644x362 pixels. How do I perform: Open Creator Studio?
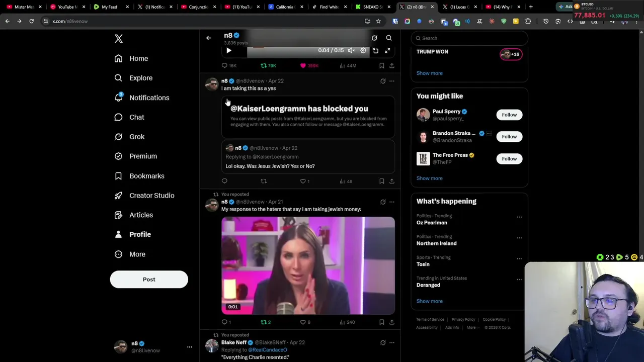tap(144, 196)
